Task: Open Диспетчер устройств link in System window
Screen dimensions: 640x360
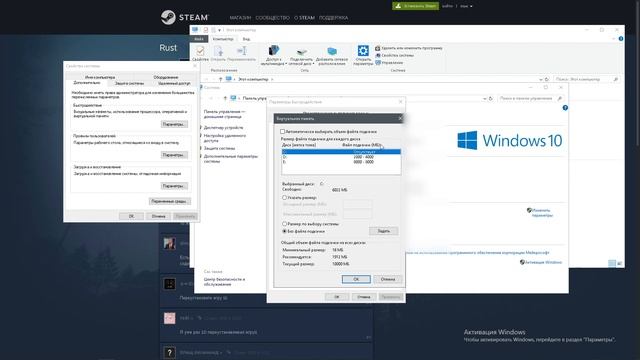Action: point(223,128)
